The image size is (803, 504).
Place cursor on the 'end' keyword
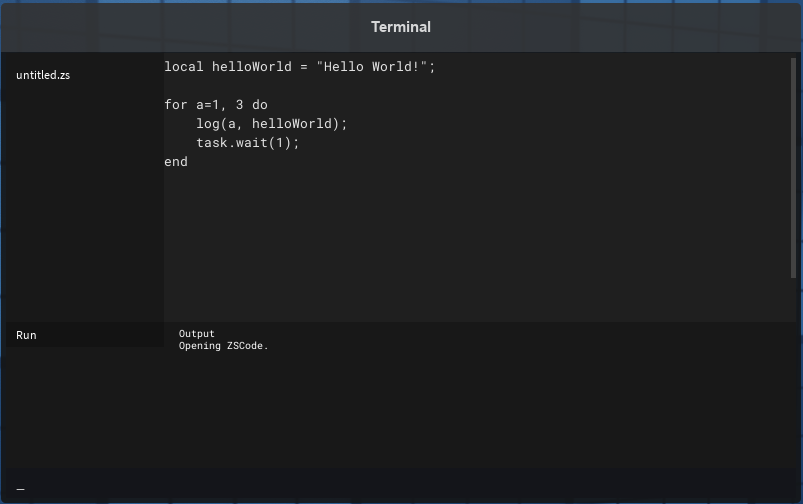point(176,162)
